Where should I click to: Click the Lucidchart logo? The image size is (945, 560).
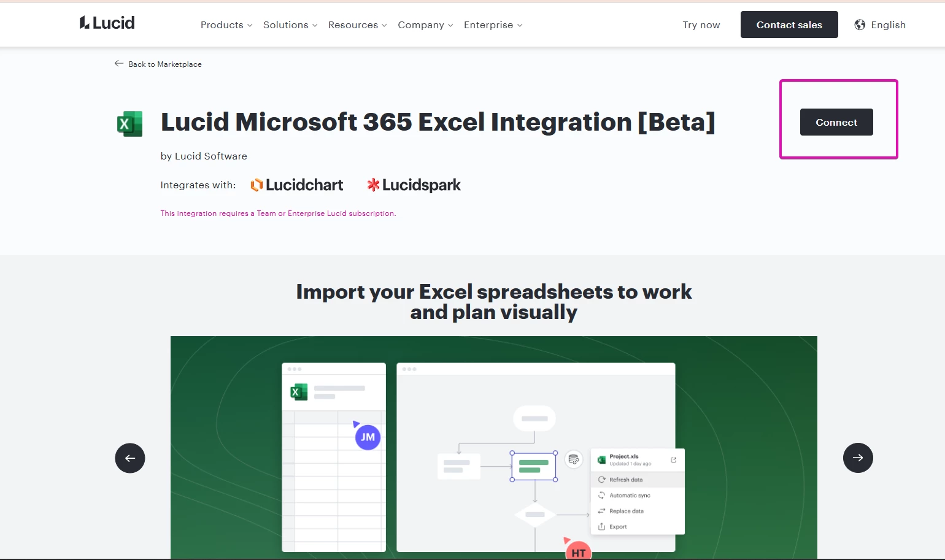(297, 185)
